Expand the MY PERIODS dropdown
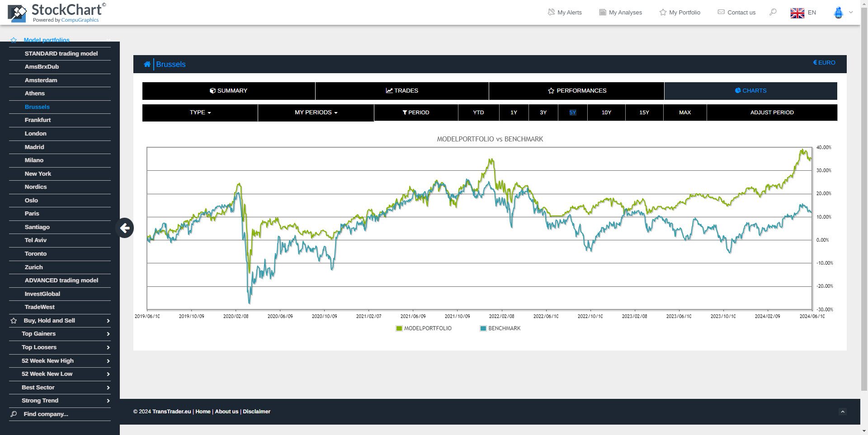 pyautogui.click(x=316, y=112)
